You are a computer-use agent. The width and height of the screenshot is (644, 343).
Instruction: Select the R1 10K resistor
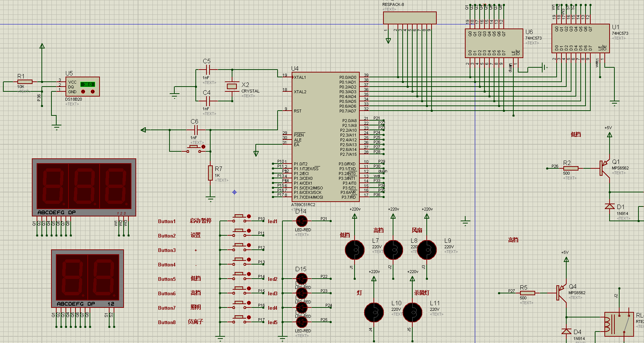25,82
